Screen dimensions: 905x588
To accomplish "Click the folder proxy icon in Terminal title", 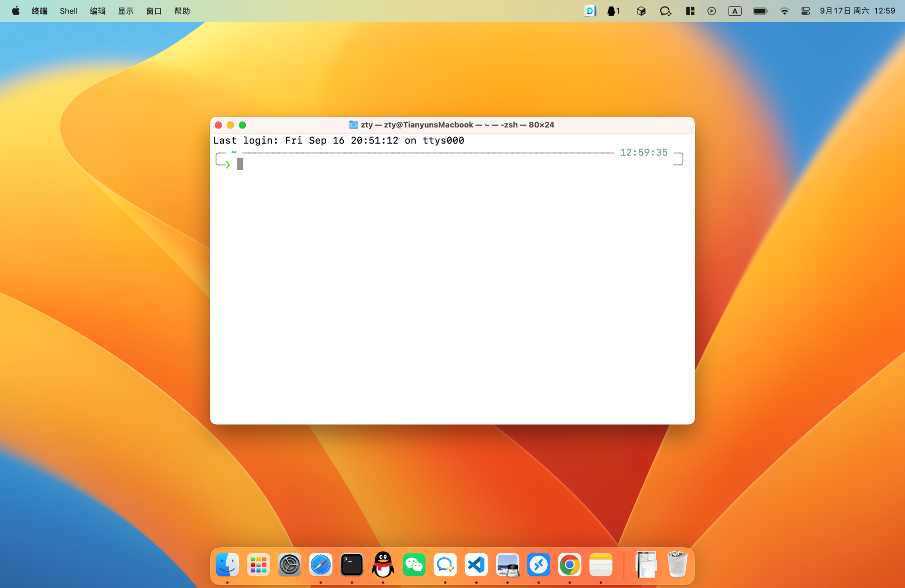I will [354, 124].
